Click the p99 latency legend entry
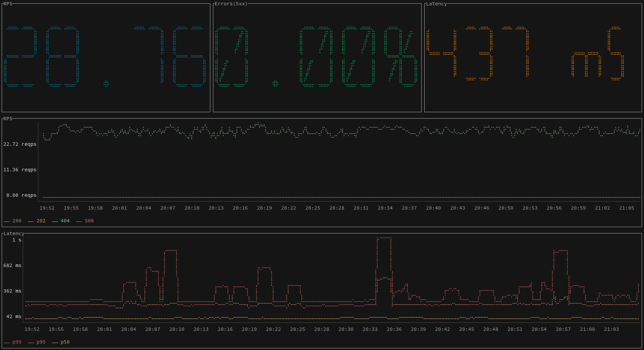This screenshot has width=644, height=350. click(x=13, y=342)
